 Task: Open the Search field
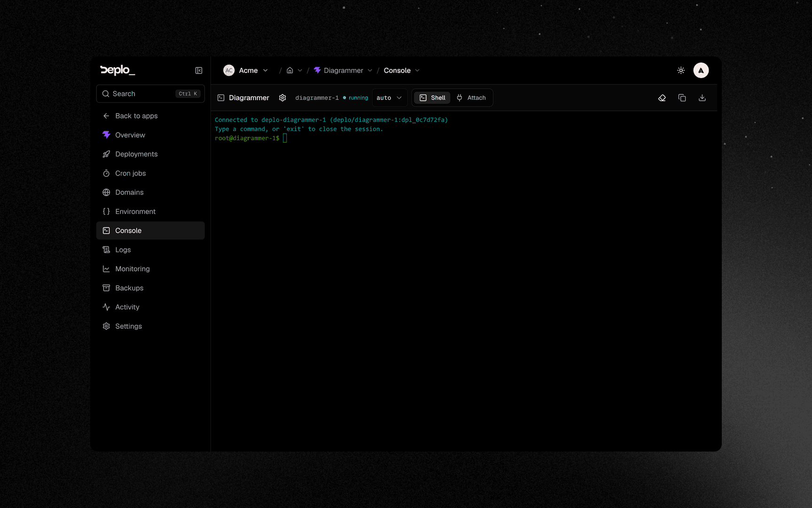150,94
